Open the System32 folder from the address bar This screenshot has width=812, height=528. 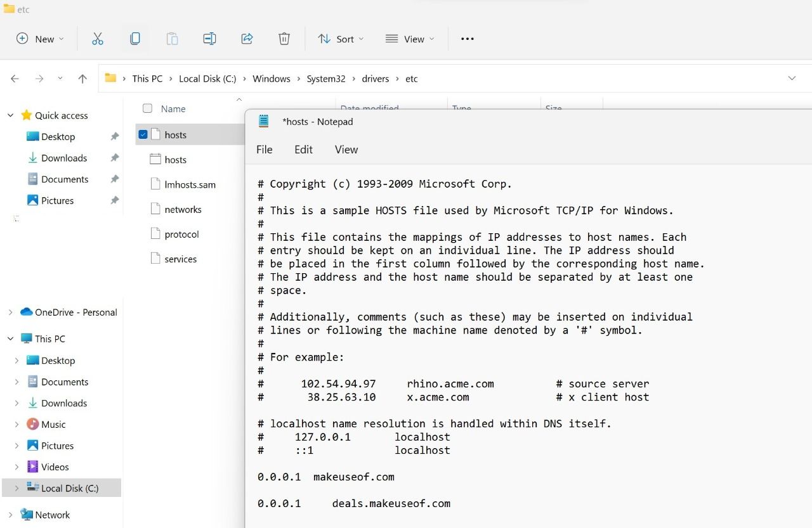coord(325,78)
